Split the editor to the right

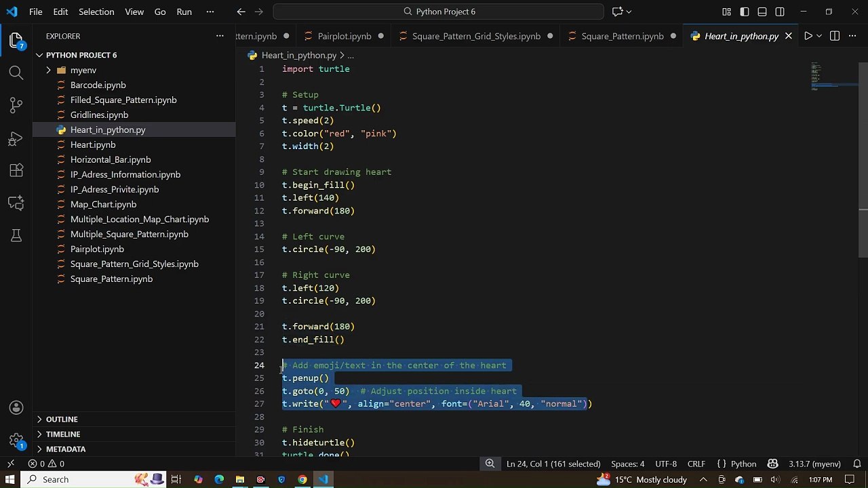point(835,36)
